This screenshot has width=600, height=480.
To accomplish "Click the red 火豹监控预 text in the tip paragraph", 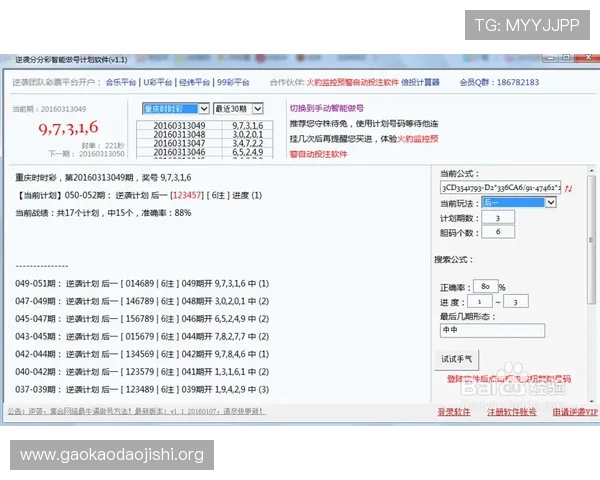I will point(417,139).
